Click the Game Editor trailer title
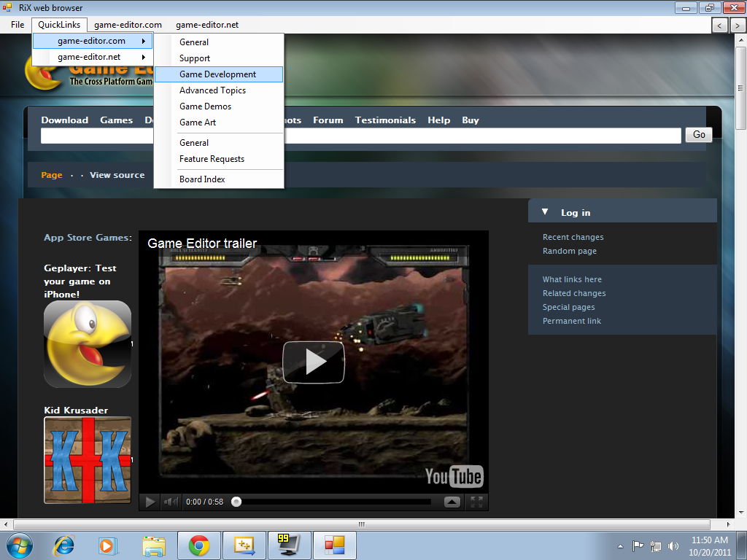This screenshot has height=560, width=747. (202, 244)
